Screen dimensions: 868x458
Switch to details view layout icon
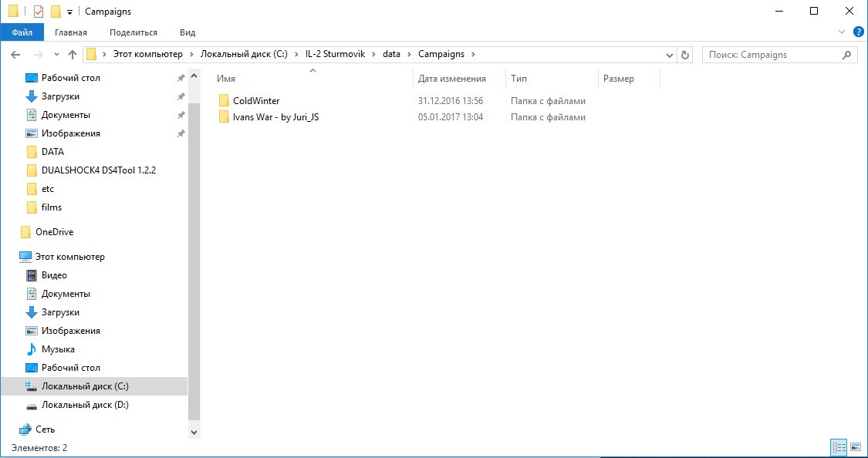pos(839,447)
